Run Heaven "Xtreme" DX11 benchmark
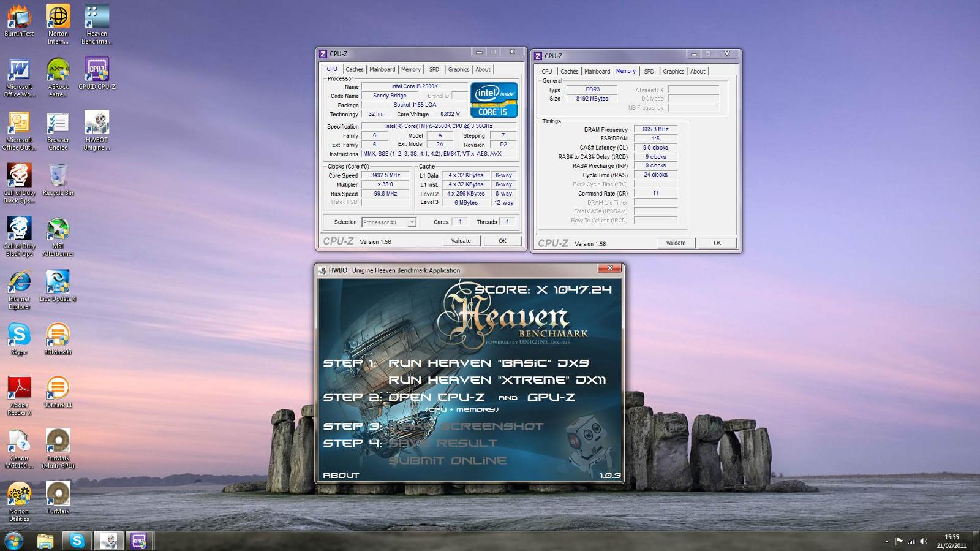Image resolution: width=980 pixels, height=551 pixels. coord(497,380)
